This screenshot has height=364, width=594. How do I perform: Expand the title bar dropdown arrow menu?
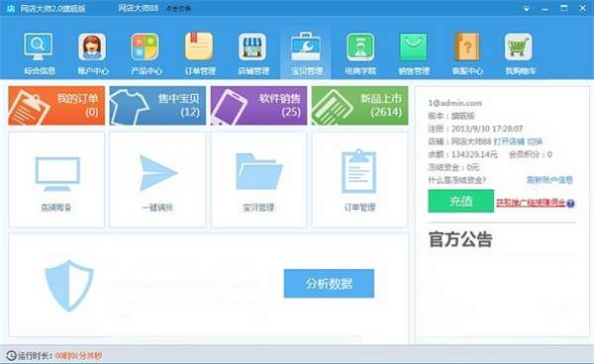click(x=527, y=8)
